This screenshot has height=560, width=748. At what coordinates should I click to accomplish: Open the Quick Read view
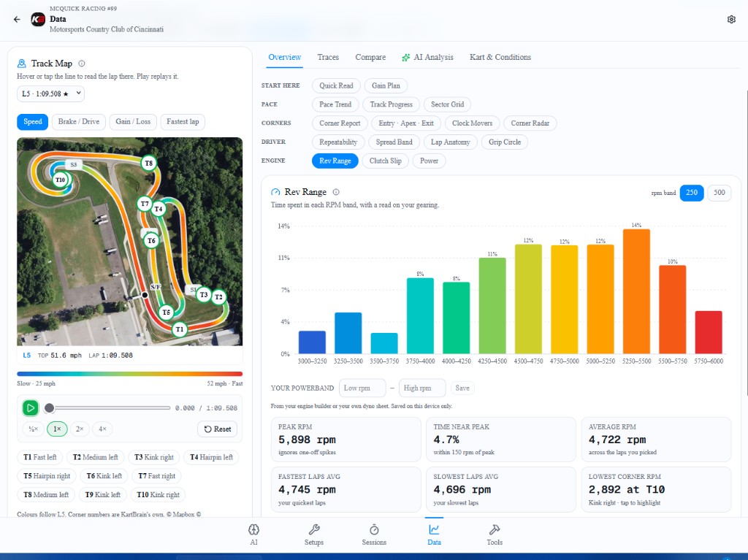coord(336,86)
